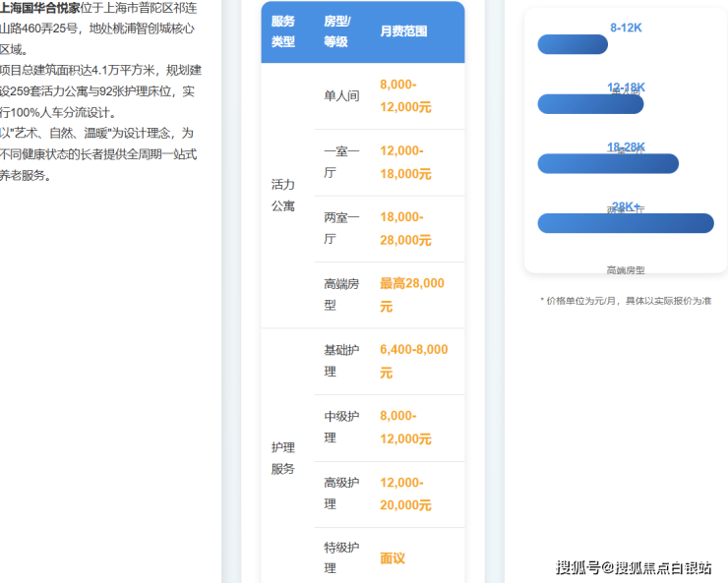The image size is (728, 583).
Task: Click the 房型/等级 column header
Action: point(336,31)
